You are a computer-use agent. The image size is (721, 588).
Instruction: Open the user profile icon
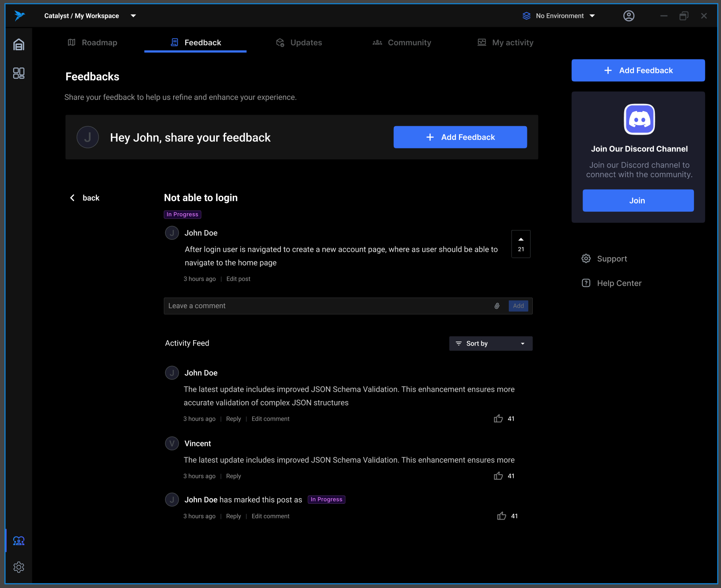click(629, 16)
